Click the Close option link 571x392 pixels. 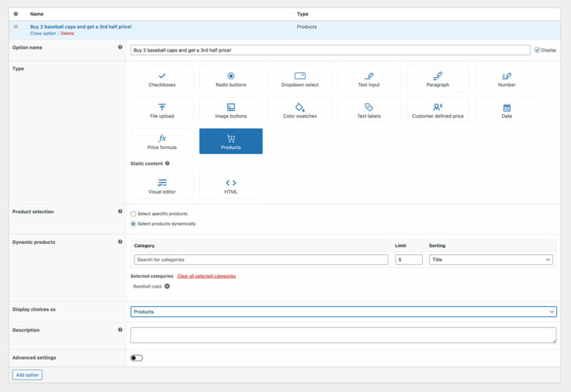[42, 33]
